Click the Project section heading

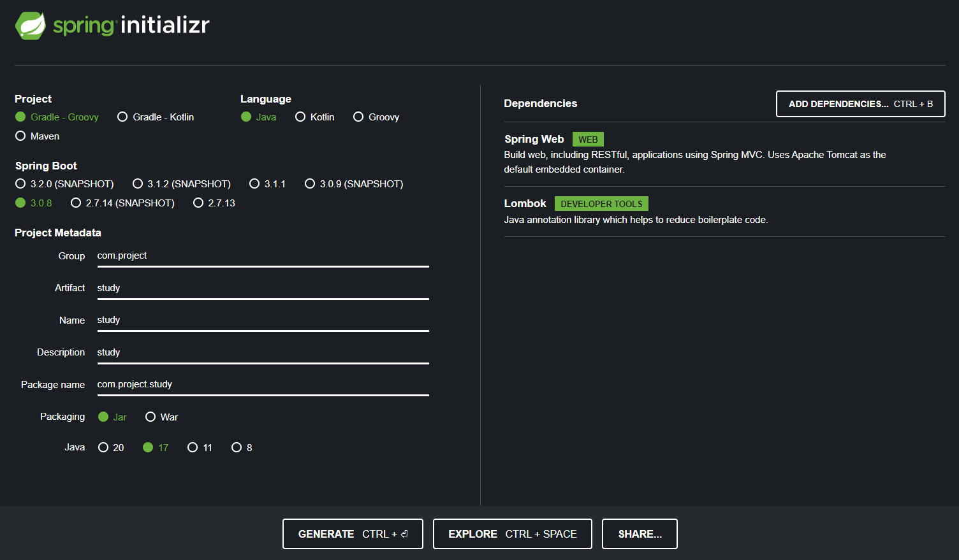[33, 99]
